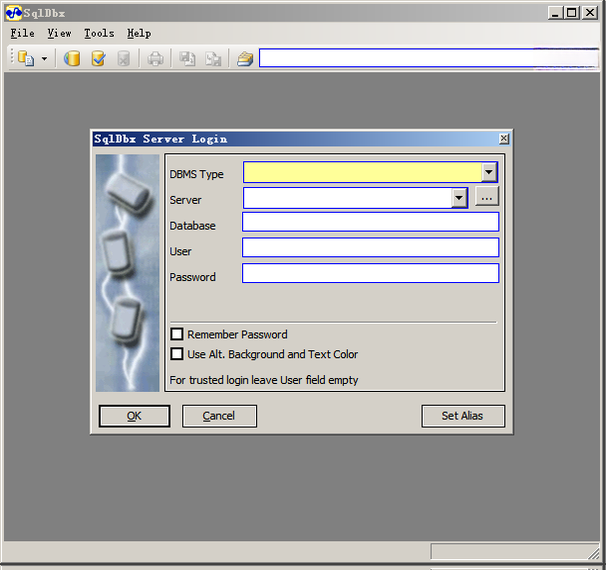
Task: Toggle Use Alt. Background and Text Color
Action: click(177, 354)
